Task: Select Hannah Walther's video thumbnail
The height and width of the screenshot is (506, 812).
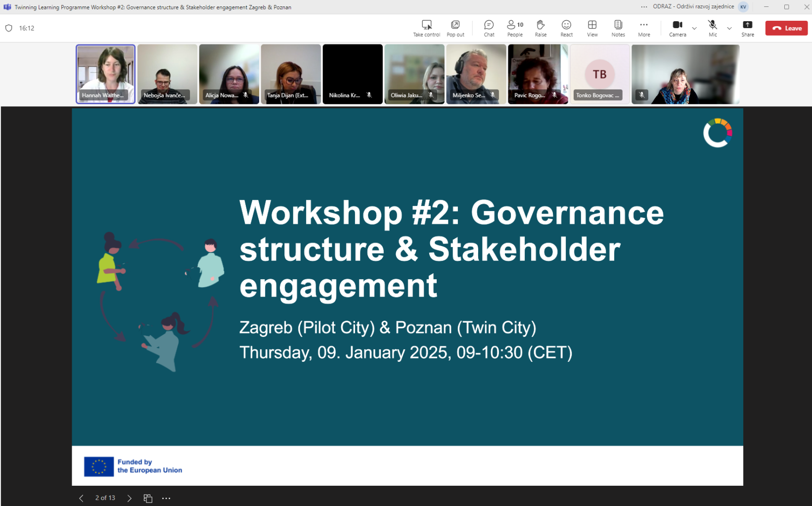Action: click(105, 74)
